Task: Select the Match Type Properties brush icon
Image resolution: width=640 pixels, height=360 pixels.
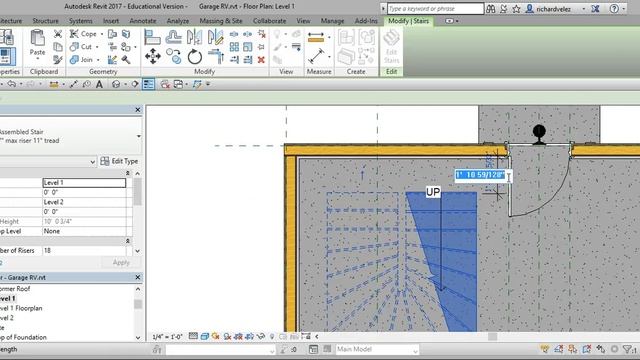Action: pyautogui.click(x=58, y=60)
